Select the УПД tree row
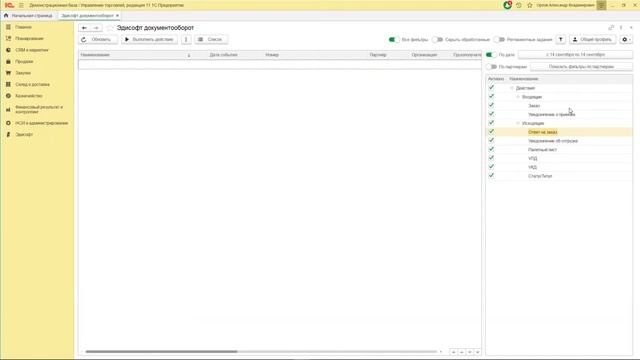Screen dimensions: 640x360 click(x=559, y=158)
